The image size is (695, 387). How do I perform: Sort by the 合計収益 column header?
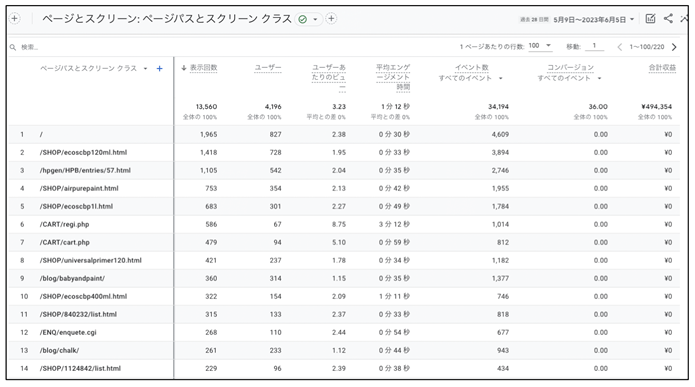coord(662,68)
